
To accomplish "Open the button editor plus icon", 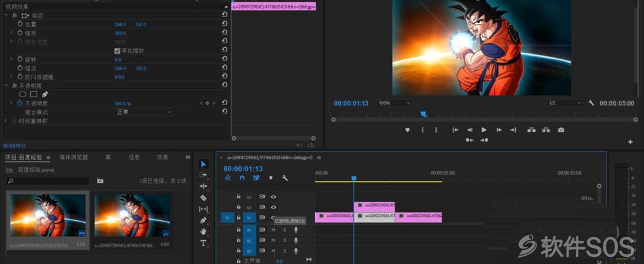I will point(630,142).
